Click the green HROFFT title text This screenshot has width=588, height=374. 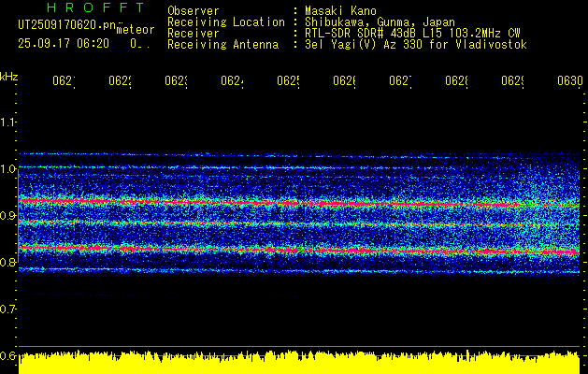[95, 7]
